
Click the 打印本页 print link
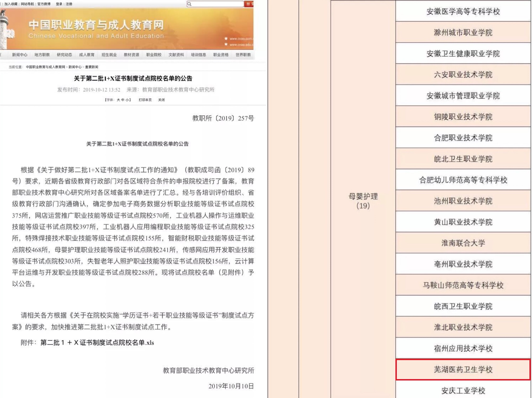[145, 100]
